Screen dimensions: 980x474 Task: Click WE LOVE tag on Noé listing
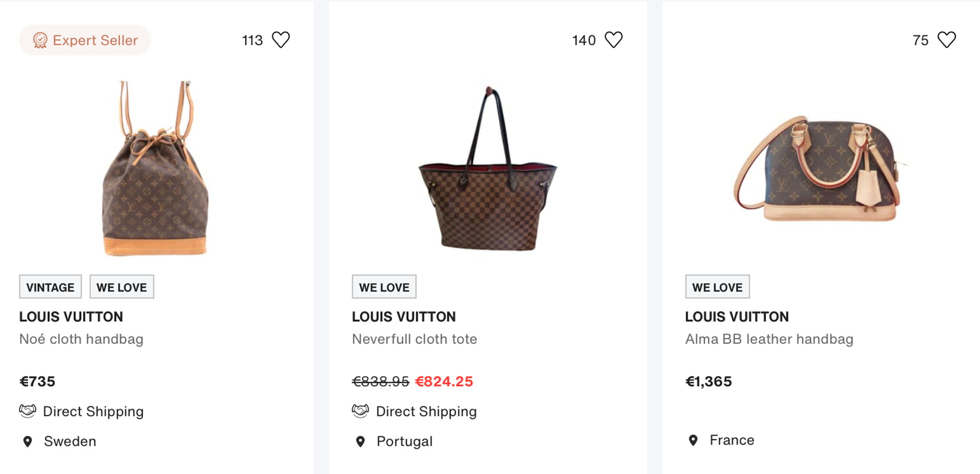[122, 287]
